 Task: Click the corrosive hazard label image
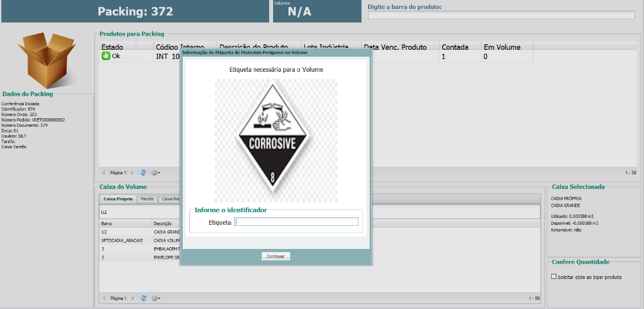tap(275, 140)
